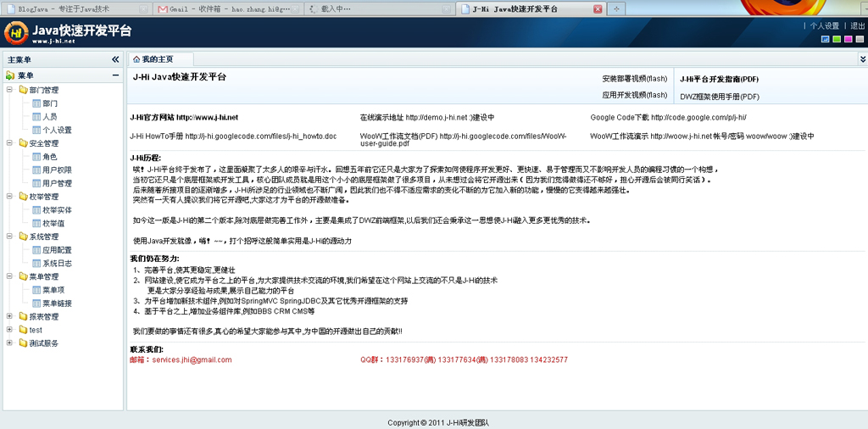Open 应用配置 in the sidebar tree
The image size is (868, 429).
(57, 249)
